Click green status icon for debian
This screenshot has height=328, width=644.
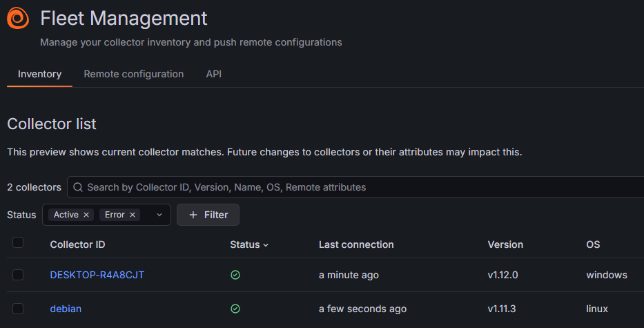point(235,309)
